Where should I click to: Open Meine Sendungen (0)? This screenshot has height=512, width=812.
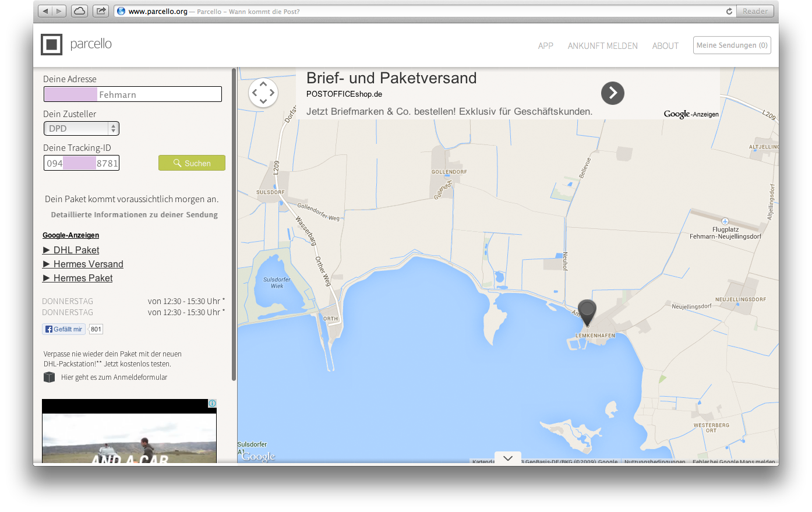(732, 45)
